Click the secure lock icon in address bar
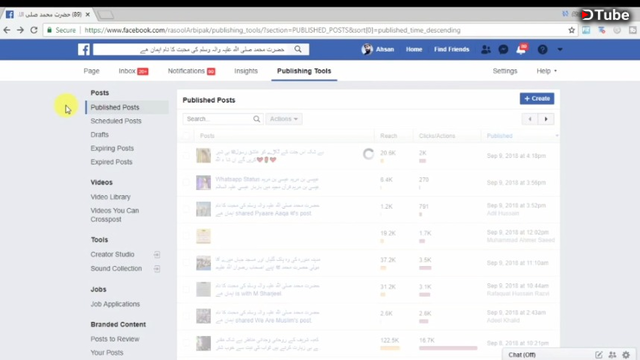The width and height of the screenshot is (640, 360). coord(49,30)
